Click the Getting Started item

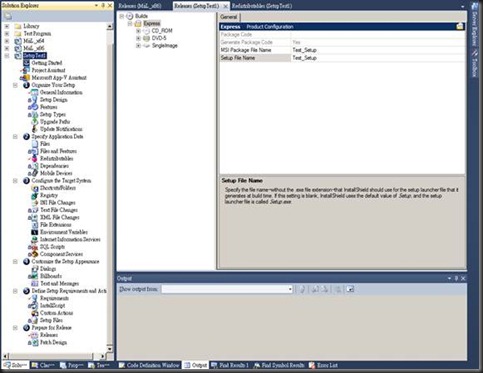(x=47, y=63)
